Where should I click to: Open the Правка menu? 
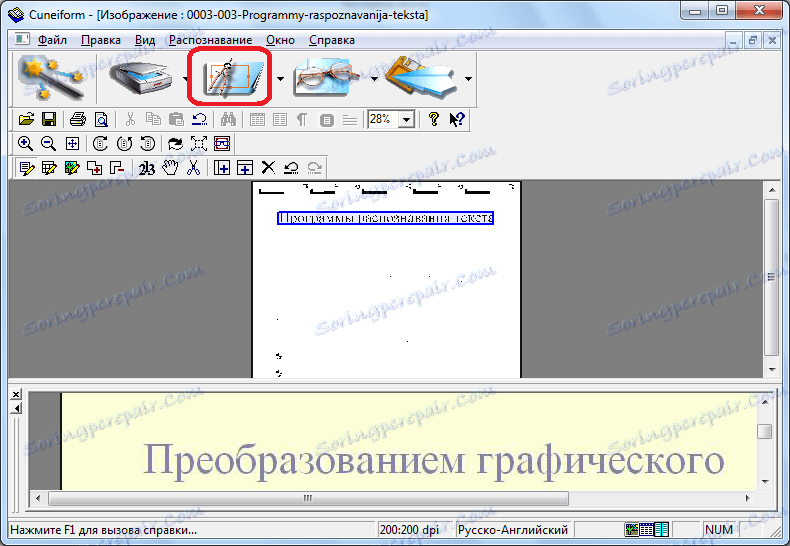click(101, 40)
